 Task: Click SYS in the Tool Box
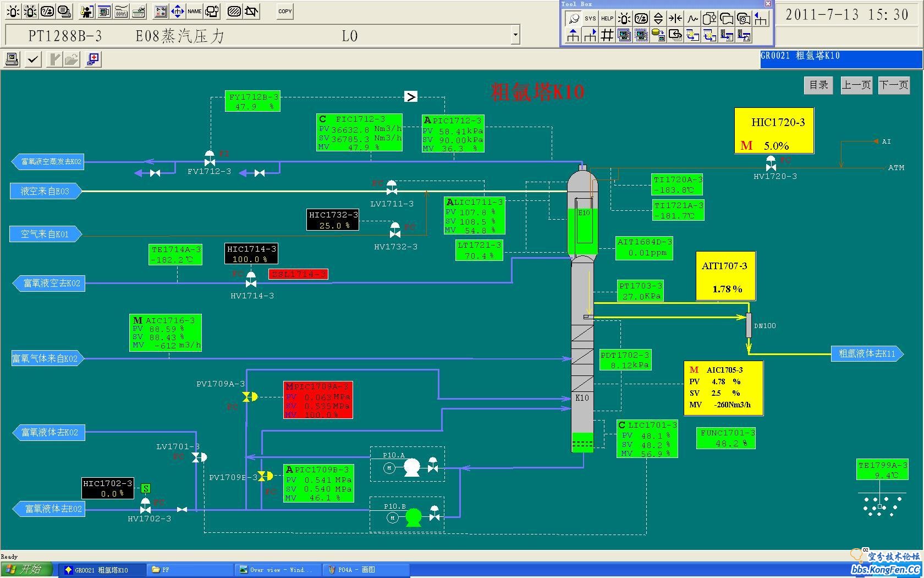[x=590, y=18]
